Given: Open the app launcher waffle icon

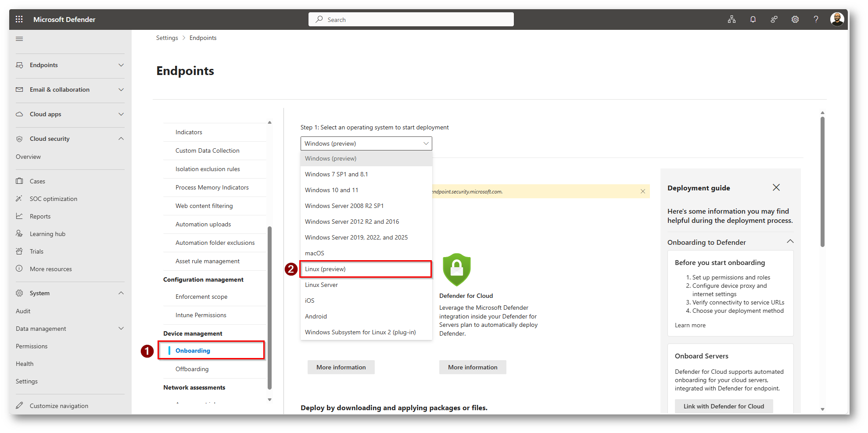Looking at the screenshot, I should (x=19, y=19).
